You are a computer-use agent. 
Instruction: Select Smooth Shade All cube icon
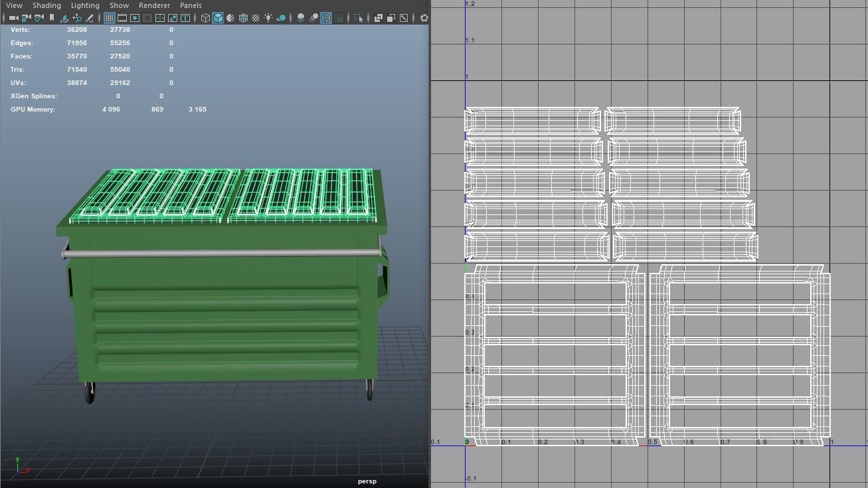click(x=218, y=18)
